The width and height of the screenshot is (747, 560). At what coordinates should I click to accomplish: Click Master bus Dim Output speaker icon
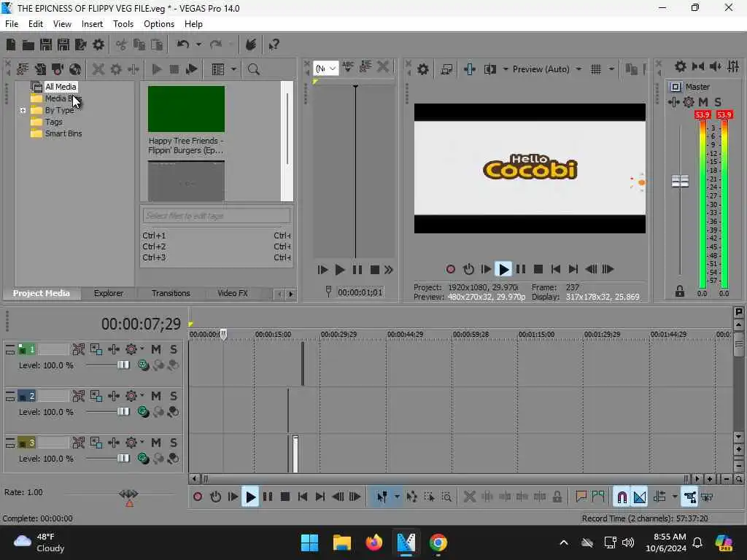(715, 66)
